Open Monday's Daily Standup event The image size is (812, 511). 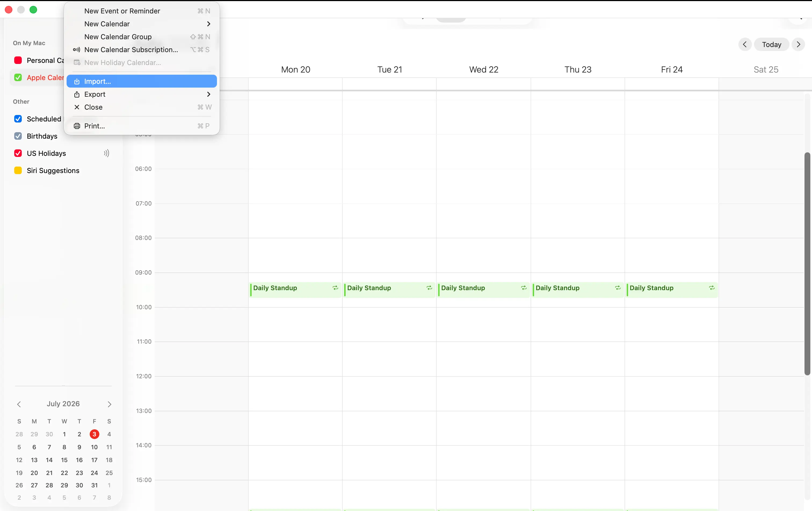295,290
